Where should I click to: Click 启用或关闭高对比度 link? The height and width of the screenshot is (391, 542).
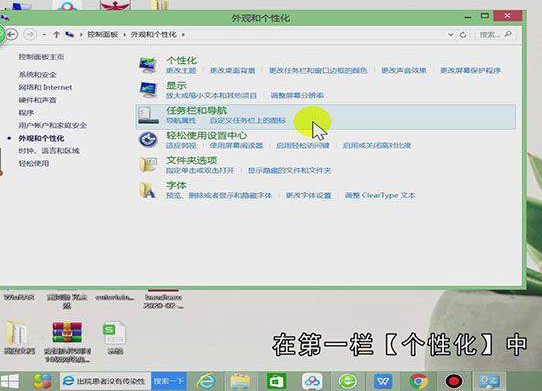pyautogui.click(x=377, y=146)
